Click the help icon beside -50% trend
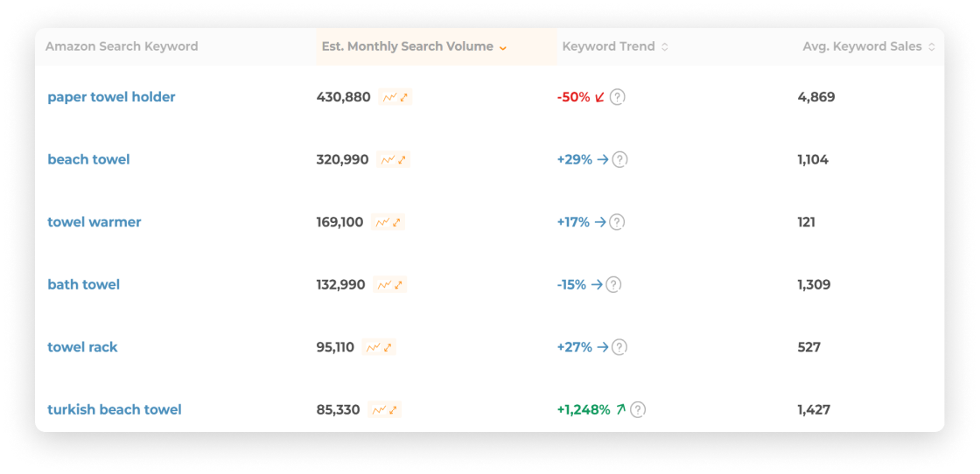980x474 pixels. point(618,97)
